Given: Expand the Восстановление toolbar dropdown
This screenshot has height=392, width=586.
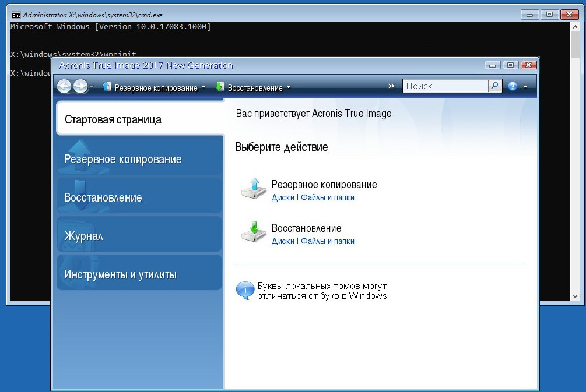Looking at the screenshot, I should point(288,88).
